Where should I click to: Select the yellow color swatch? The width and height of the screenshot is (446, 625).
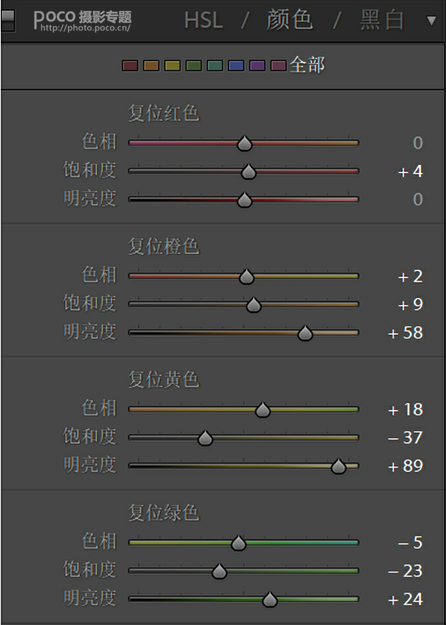point(172,66)
